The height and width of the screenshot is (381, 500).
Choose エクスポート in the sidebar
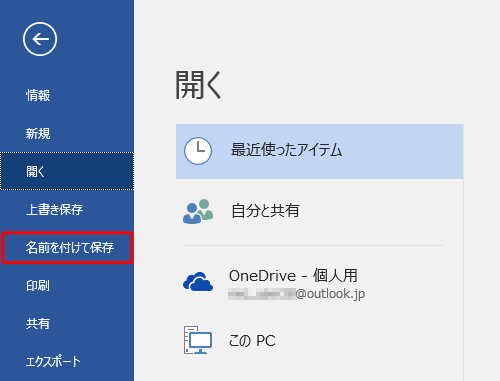53,362
